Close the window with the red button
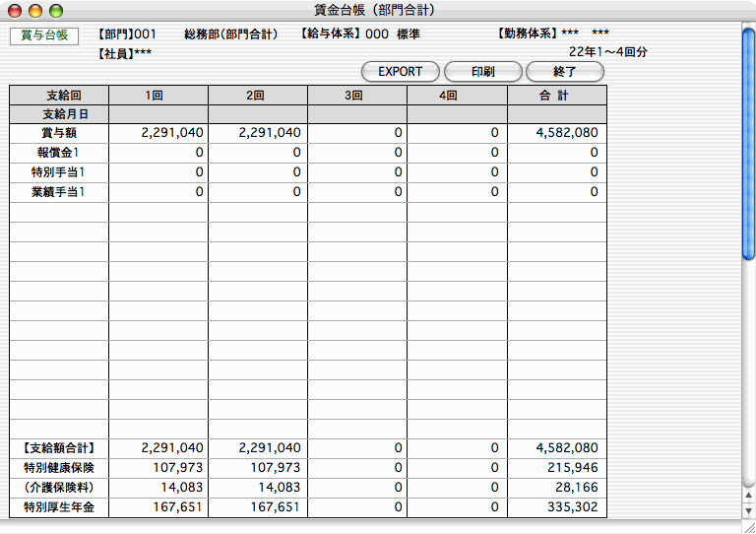Screen dimensions: 756x534 click(15, 10)
